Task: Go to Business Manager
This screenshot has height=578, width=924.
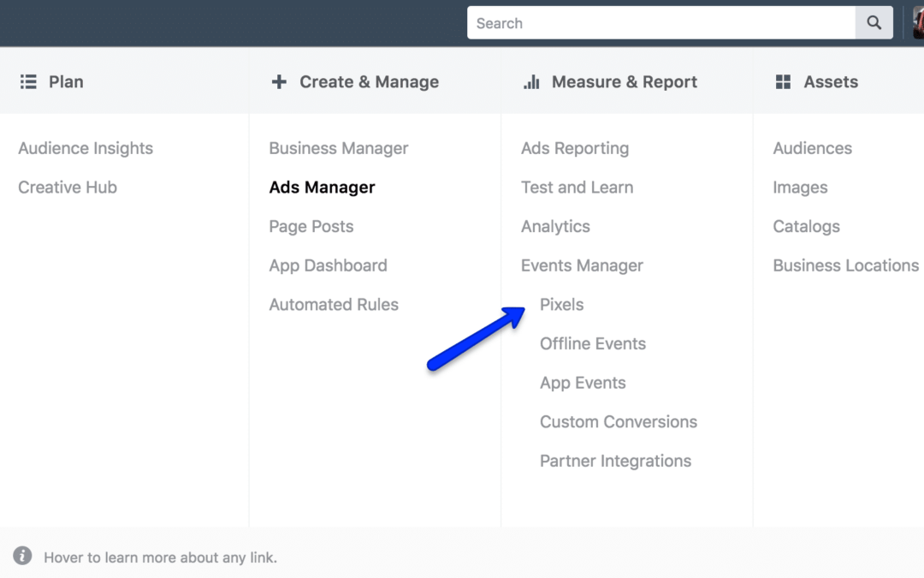Action: (338, 148)
